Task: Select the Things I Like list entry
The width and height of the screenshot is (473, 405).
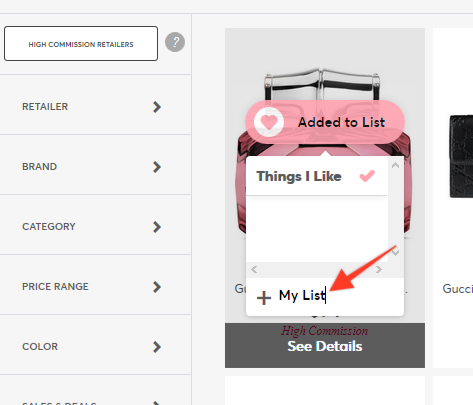Action: click(317, 176)
